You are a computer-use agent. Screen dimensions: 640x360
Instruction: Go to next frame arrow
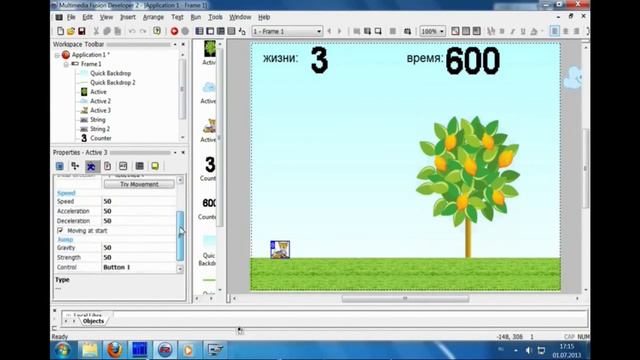click(340, 31)
